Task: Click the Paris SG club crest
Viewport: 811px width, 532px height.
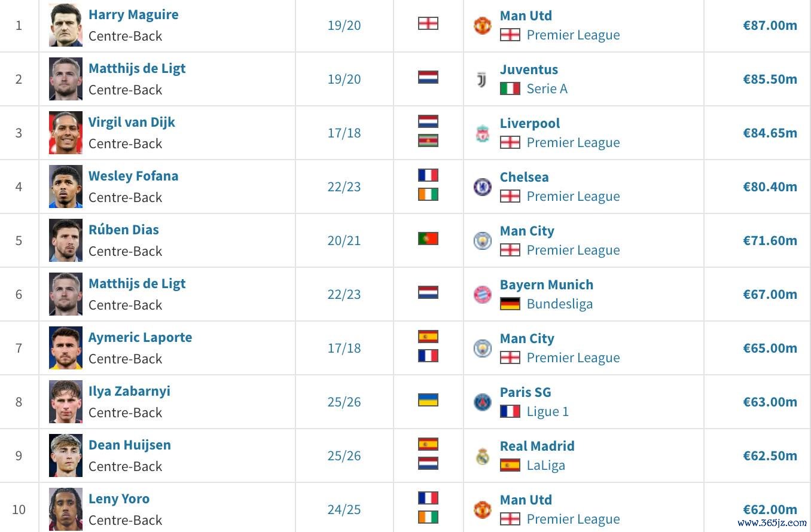Action: click(x=482, y=402)
